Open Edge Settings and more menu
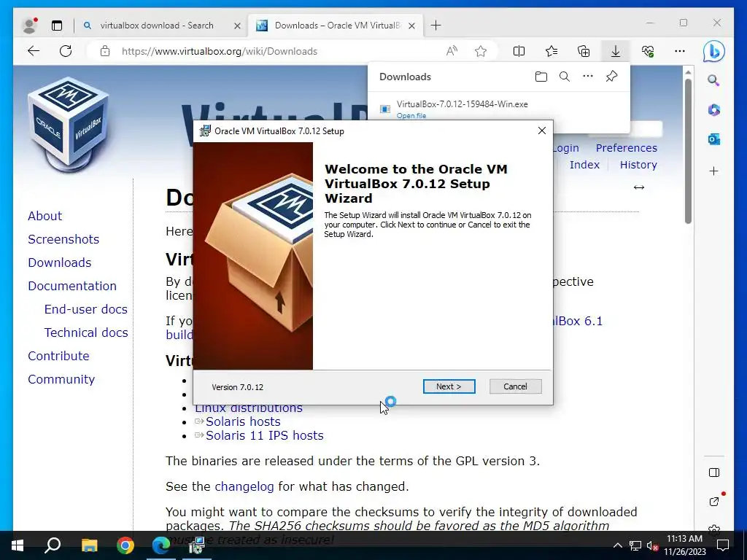The image size is (747, 560). [680, 51]
